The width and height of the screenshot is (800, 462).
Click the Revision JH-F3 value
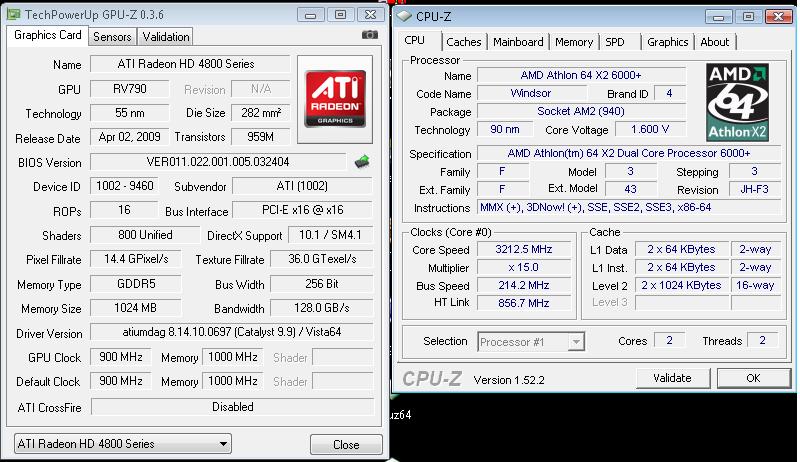coord(755,190)
